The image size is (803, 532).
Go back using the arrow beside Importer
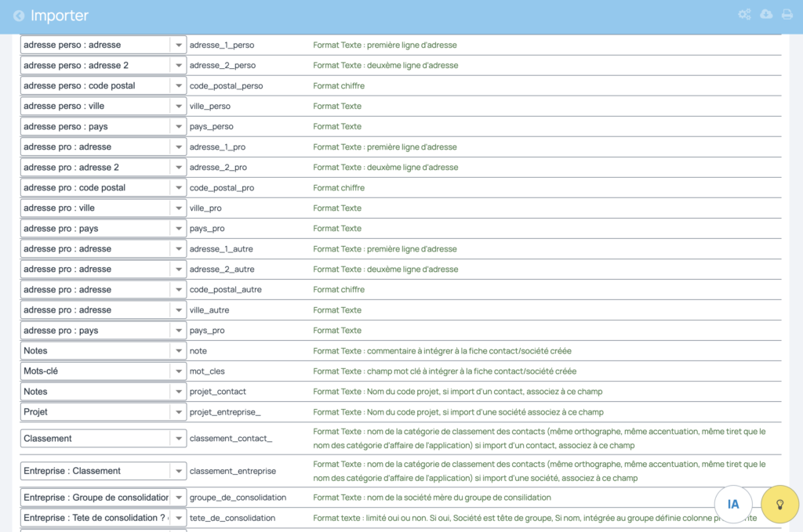click(19, 16)
